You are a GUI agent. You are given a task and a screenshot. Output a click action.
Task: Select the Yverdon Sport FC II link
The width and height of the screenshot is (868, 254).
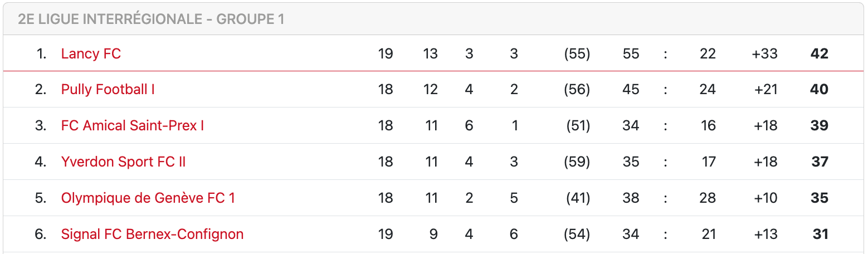[123, 162]
